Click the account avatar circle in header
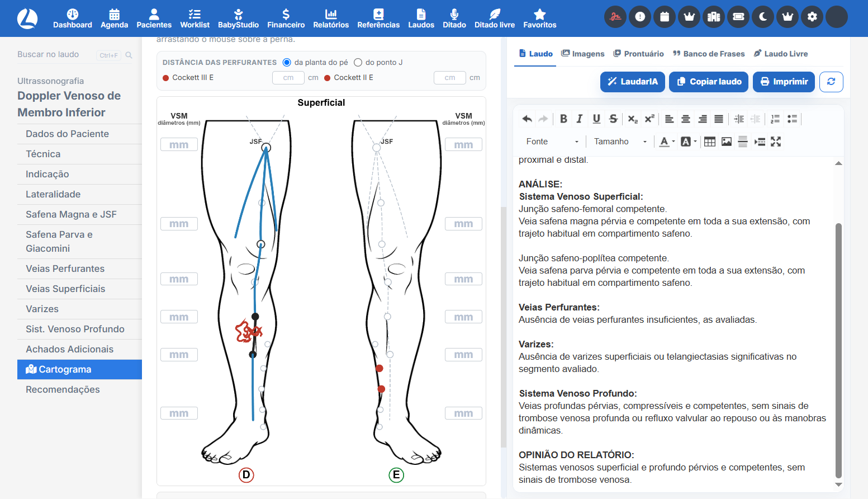This screenshot has width=868, height=499. pos(837,17)
